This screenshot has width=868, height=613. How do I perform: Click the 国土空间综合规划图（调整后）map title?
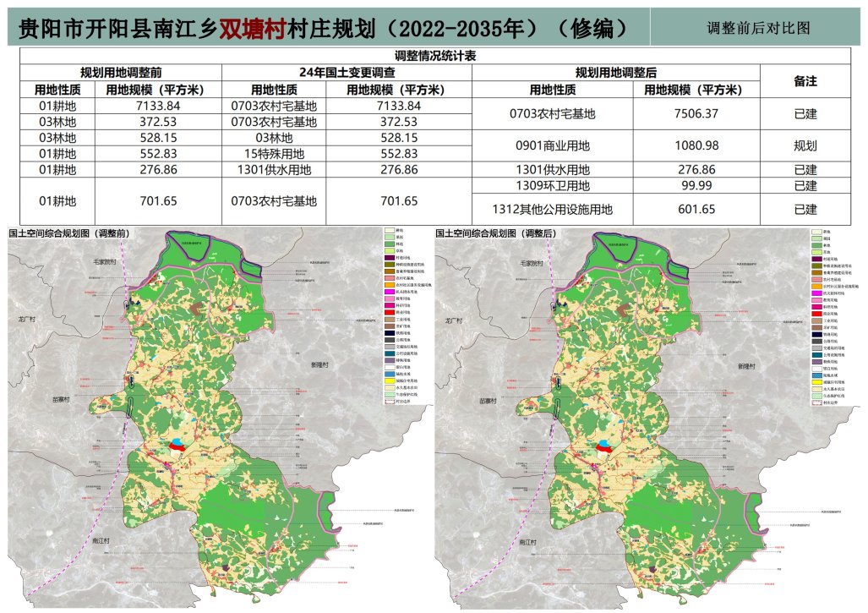click(496, 233)
